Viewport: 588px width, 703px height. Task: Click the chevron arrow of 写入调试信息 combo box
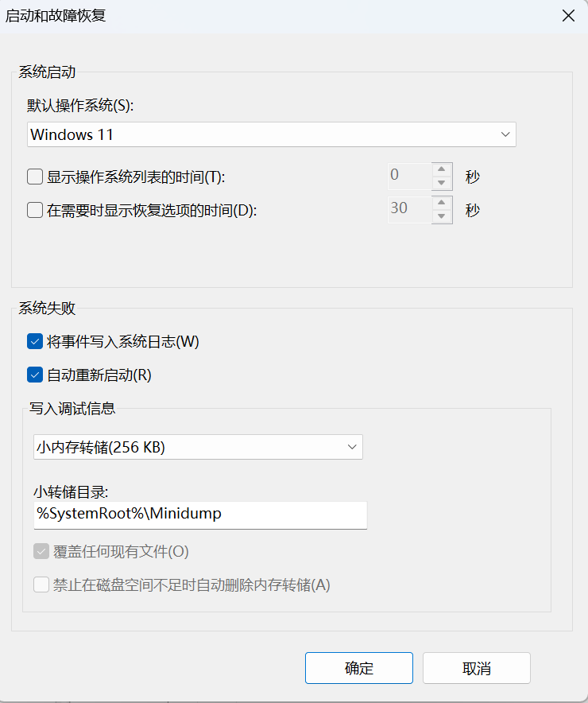[x=352, y=447]
